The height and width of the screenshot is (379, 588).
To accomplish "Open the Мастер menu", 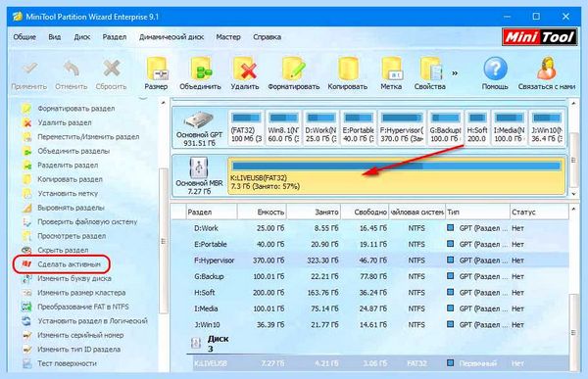I will [x=228, y=37].
